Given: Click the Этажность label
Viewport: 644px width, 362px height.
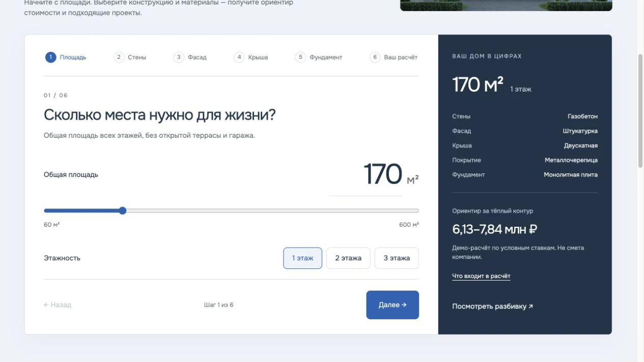Looking at the screenshot, I should [62, 258].
